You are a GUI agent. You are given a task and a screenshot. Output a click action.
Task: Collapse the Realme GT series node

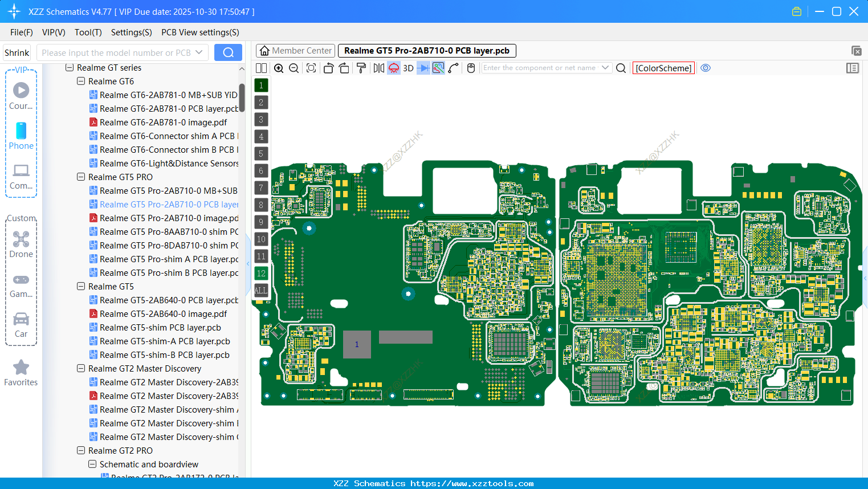click(70, 67)
